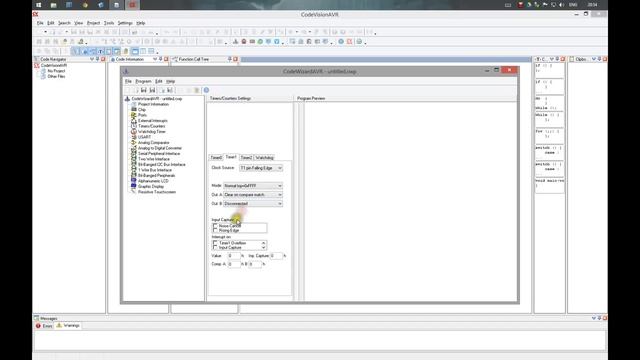Click the red square icon beside main toolbar help
This screenshot has height=360, width=640.
click(349, 41)
